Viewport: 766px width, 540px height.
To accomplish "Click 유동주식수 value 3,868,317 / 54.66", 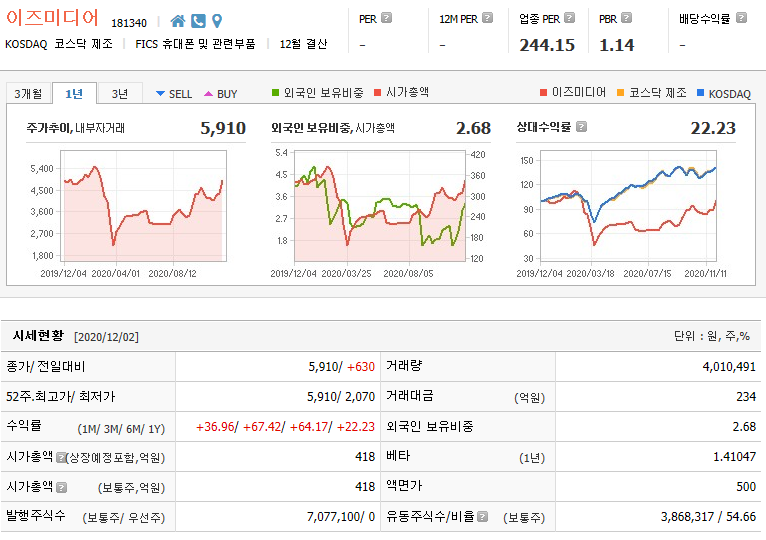I will click(708, 517).
